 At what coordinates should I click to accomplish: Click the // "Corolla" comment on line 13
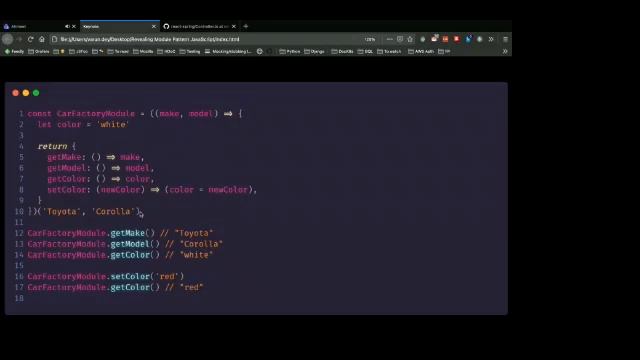[x=194, y=244]
